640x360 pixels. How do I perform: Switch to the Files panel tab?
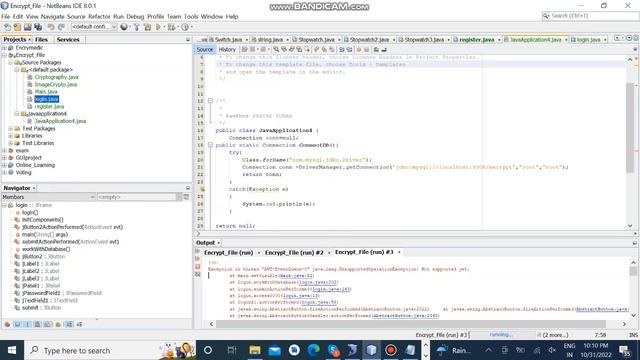click(41, 40)
